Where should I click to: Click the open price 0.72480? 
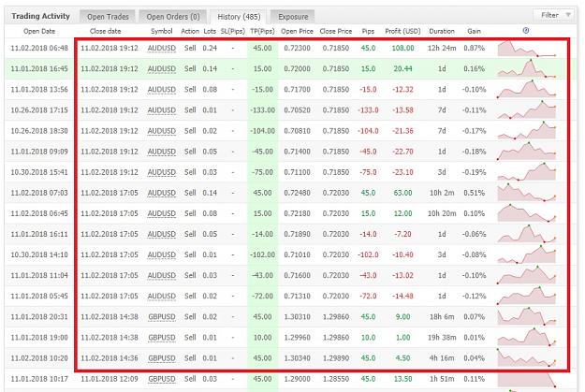point(297,193)
